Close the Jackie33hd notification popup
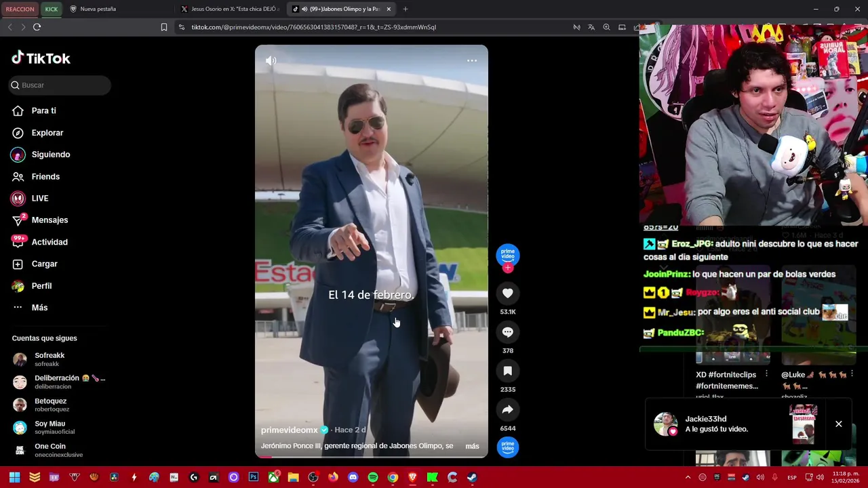Screen dimensions: 868x488 click(839, 424)
